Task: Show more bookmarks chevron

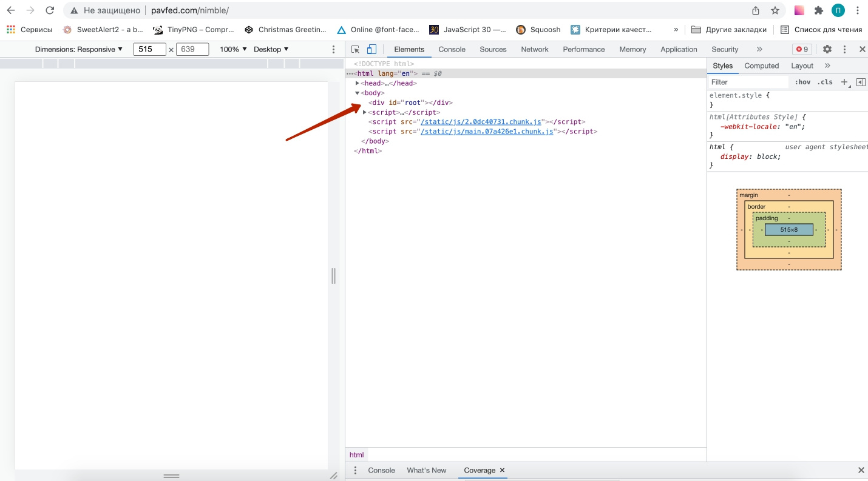Action: (x=676, y=29)
